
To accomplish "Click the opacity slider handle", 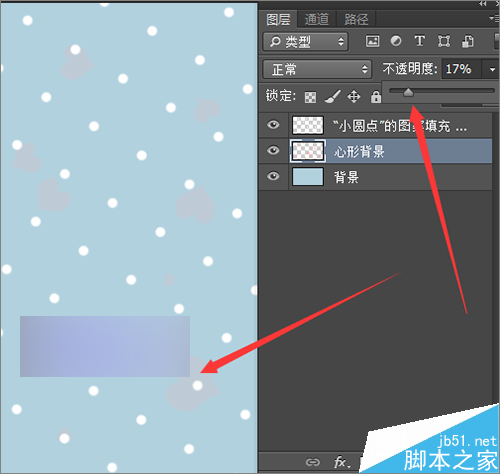I will pyautogui.click(x=408, y=92).
